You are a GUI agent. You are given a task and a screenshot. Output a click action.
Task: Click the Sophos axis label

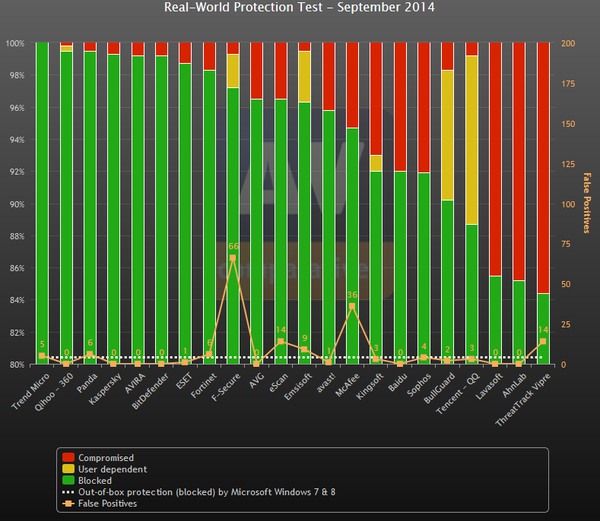[x=419, y=385]
